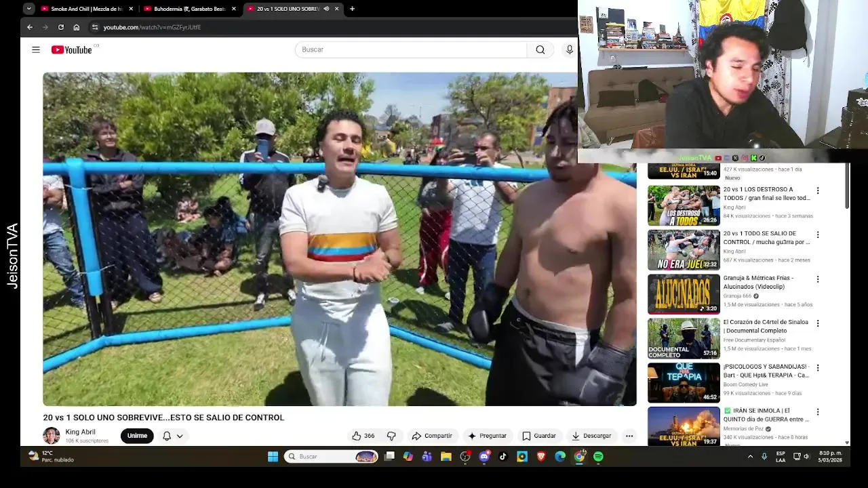Click the Unirme join button
Image resolution: width=868 pixels, height=488 pixels.
pyautogui.click(x=137, y=436)
